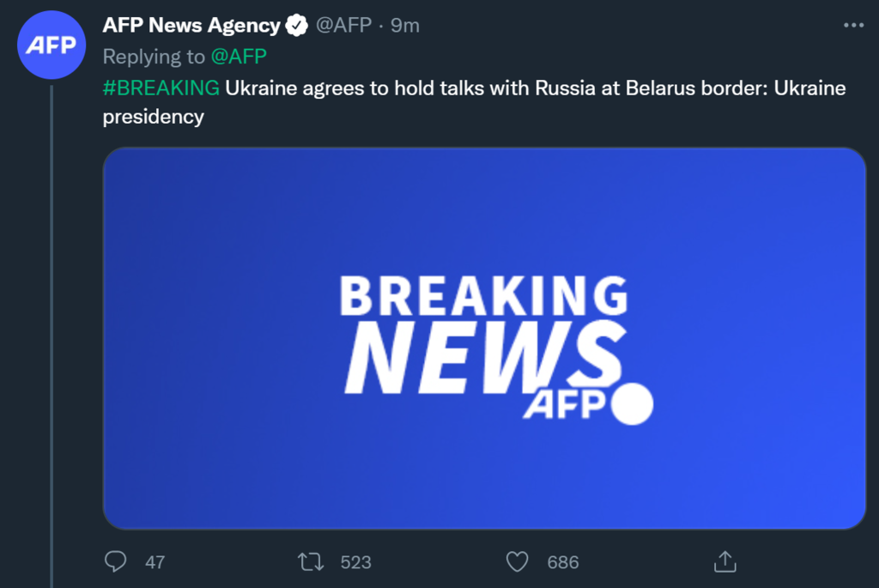Follow the @AFP link in Replying to

pos(239,57)
